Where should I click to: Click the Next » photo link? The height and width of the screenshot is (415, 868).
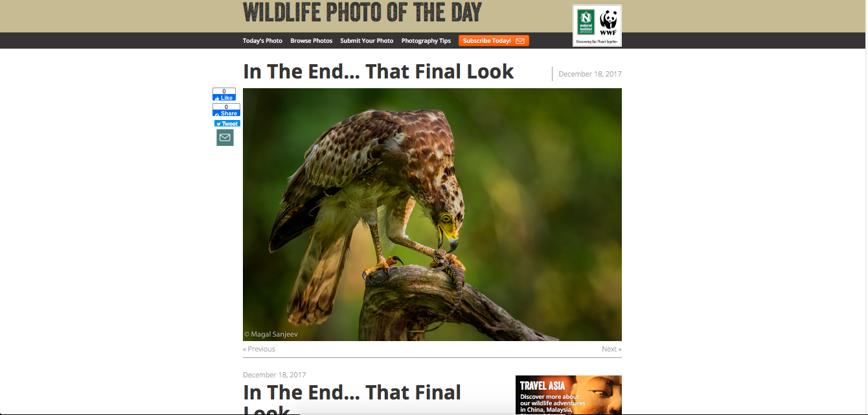click(611, 349)
